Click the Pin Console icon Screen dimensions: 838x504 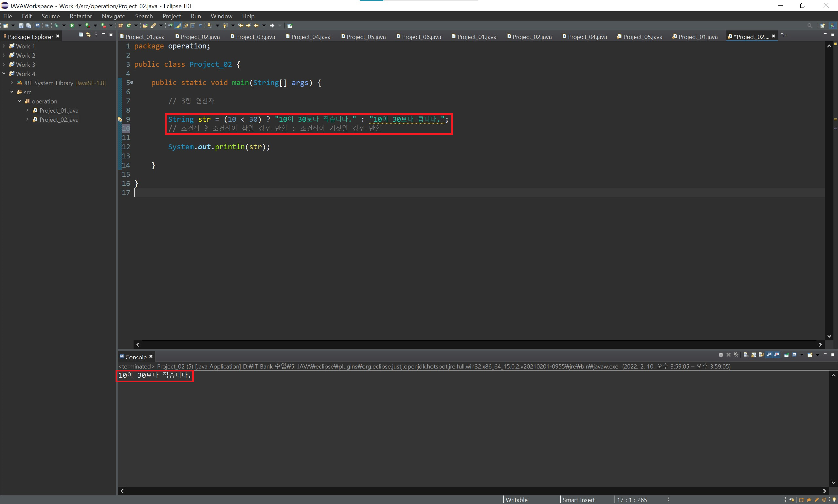pyautogui.click(x=786, y=355)
